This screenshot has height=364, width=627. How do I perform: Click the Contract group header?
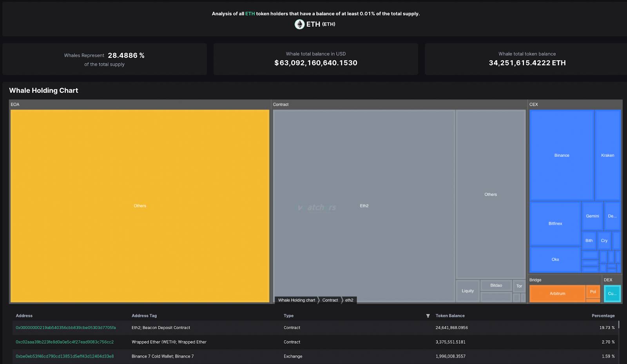(399, 105)
